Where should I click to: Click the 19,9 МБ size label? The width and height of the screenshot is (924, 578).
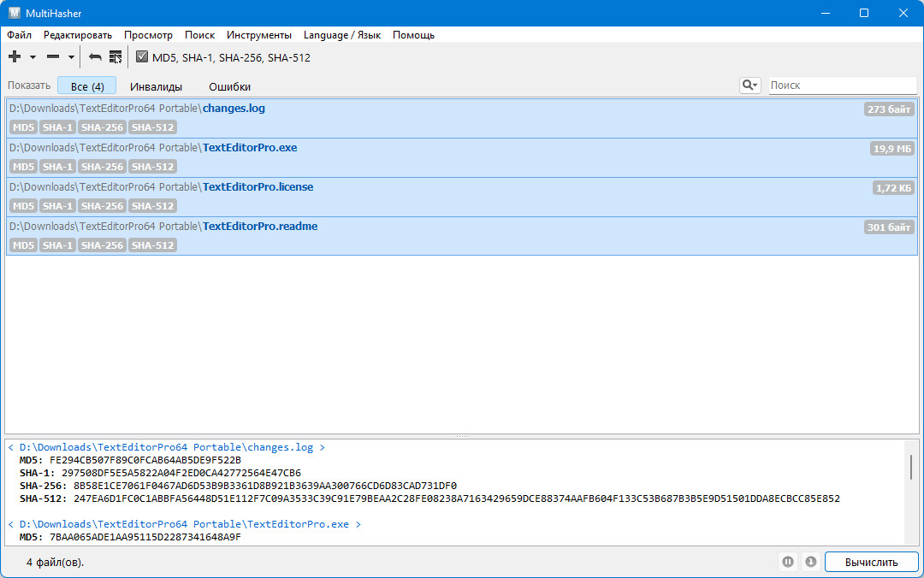(892, 149)
